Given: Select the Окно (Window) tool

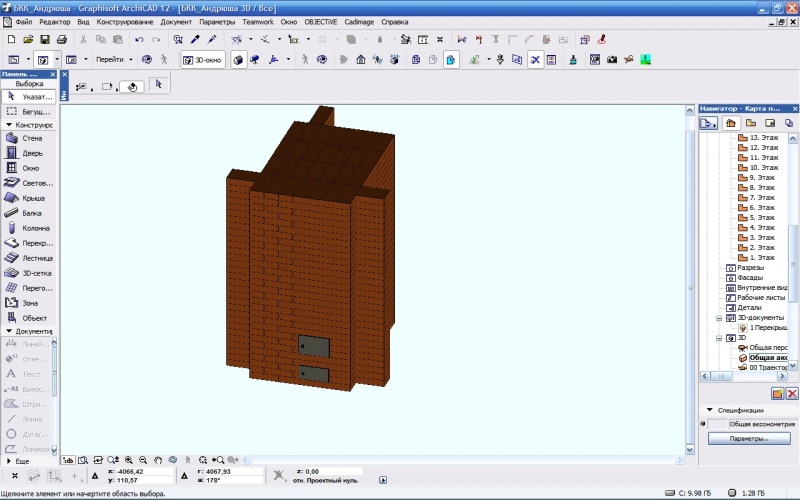Looking at the screenshot, I should (30, 168).
